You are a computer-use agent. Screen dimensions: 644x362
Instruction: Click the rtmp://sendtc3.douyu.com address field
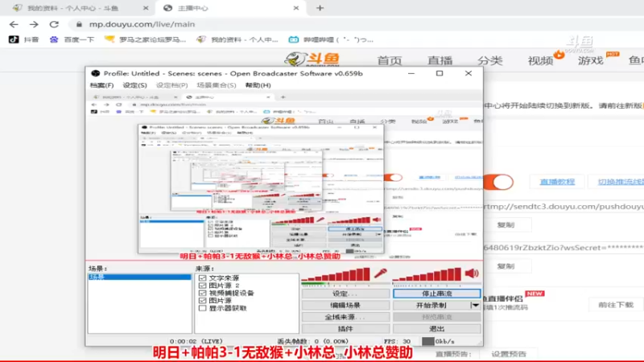click(563, 207)
